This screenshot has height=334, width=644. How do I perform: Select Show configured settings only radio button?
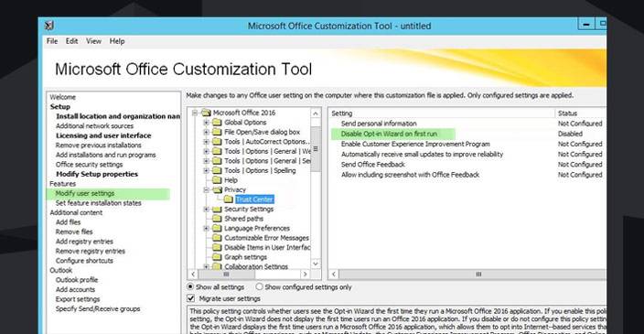coord(259,286)
